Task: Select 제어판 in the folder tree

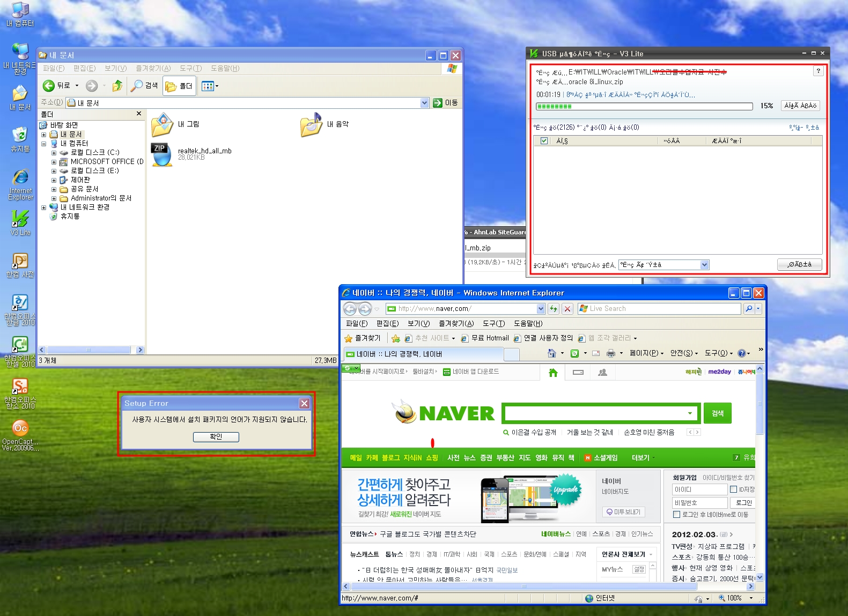Action: 80,180
